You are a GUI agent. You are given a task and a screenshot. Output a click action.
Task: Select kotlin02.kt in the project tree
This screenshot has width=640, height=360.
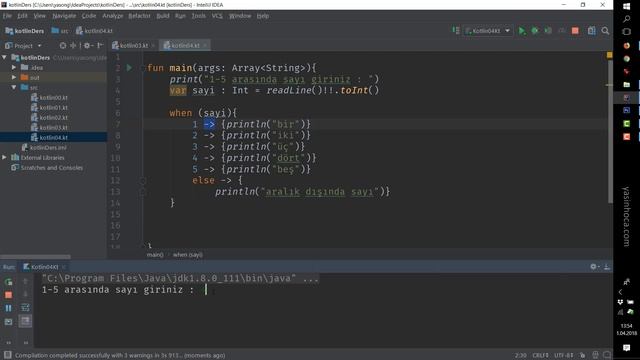pyautogui.click(x=49, y=118)
